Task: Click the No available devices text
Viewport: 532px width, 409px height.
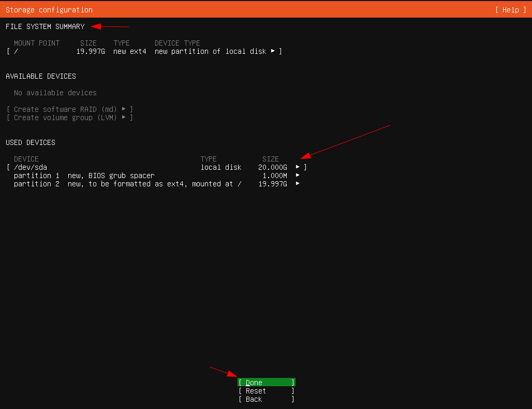Action: [55, 93]
